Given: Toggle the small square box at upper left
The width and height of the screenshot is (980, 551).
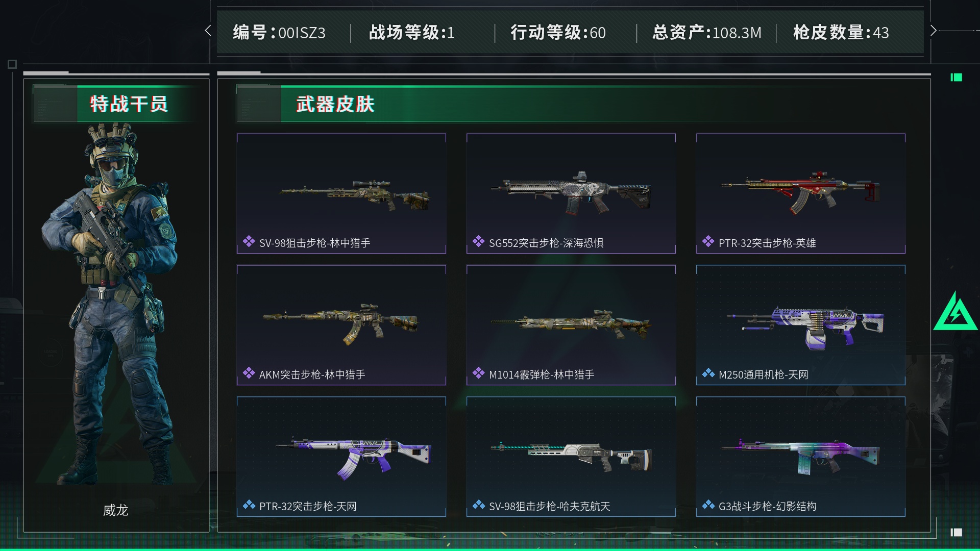Looking at the screenshot, I should point(12,64).
